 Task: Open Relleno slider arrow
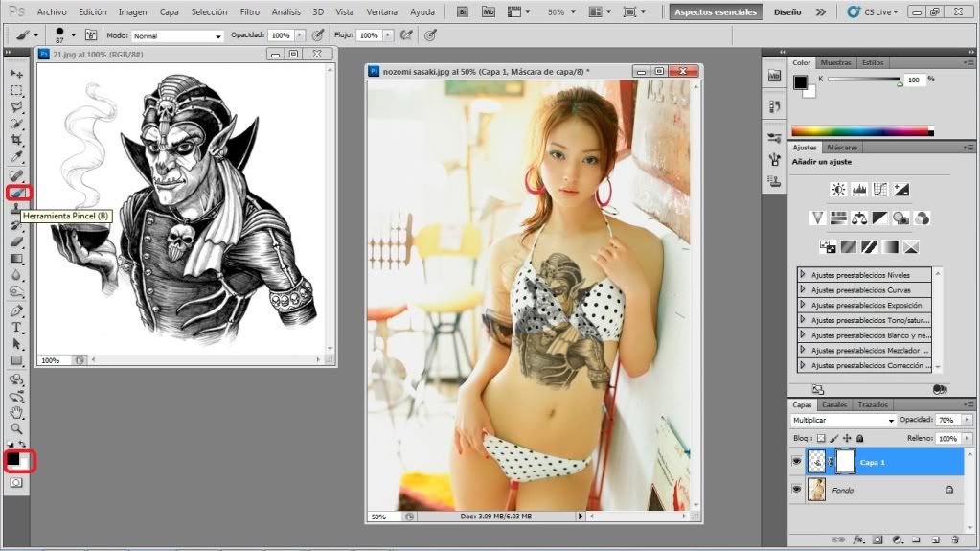967,439
